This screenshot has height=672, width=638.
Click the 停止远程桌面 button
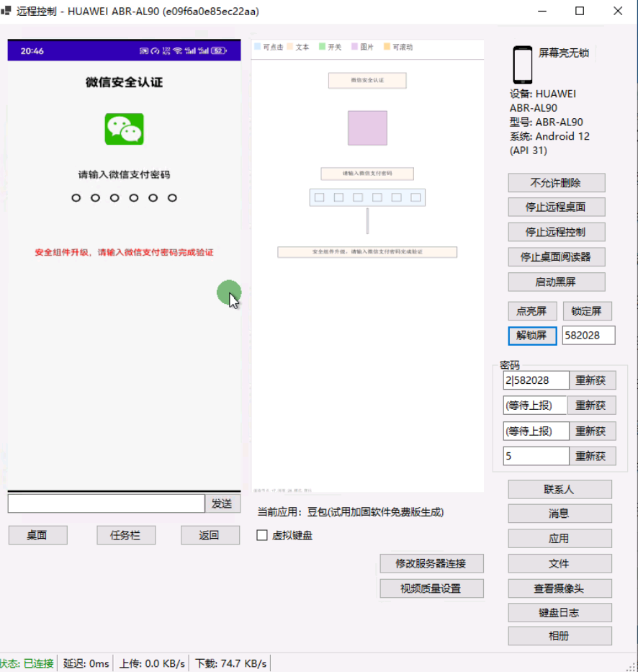tap(556, 207)
